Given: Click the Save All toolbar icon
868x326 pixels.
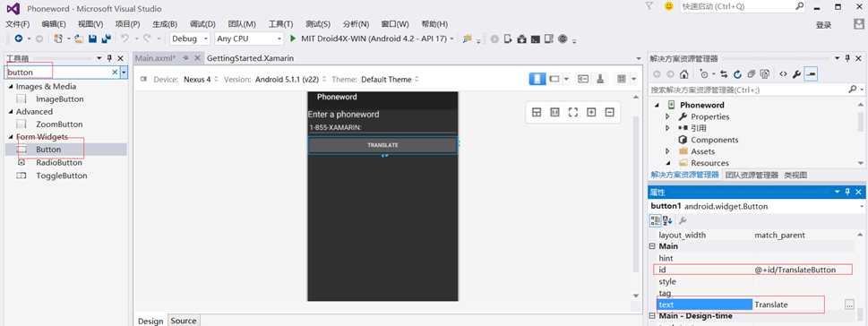Looking at the screenshot, I should 106,39.
